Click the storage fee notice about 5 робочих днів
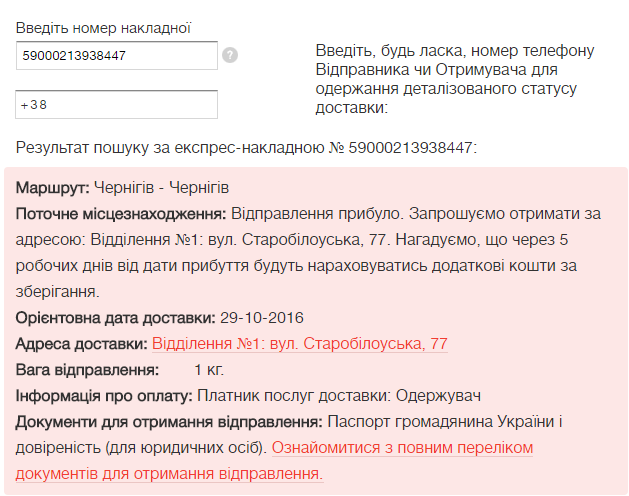This screenshot has height=496, width=629. 300,266
